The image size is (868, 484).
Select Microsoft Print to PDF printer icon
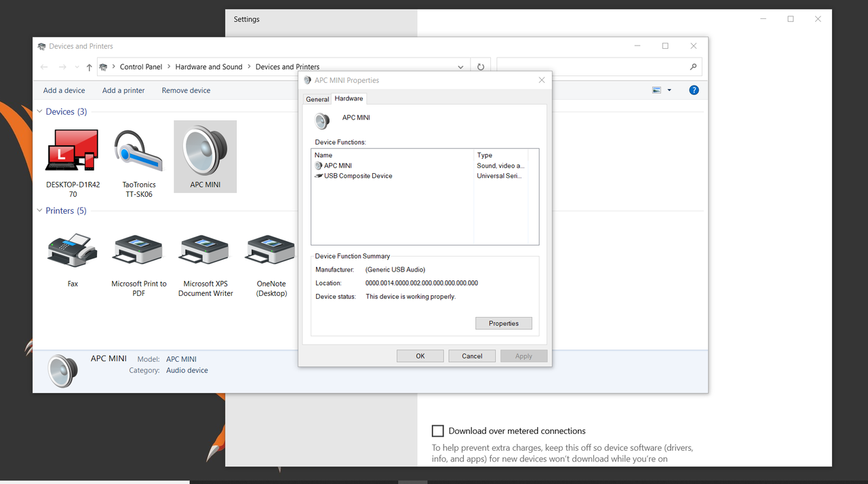pos(138,250)
